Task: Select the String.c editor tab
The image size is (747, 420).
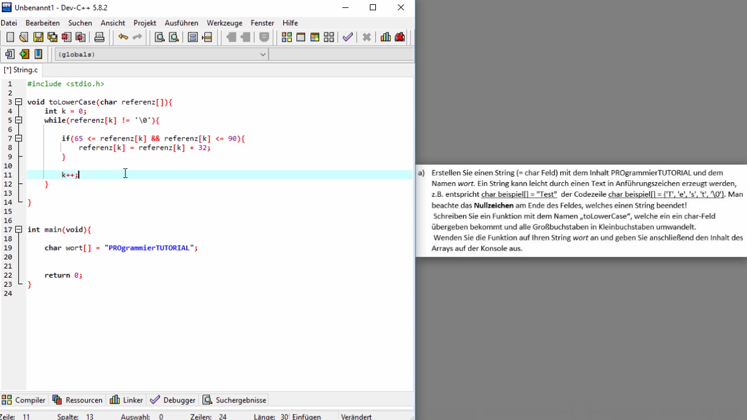Action: [21, 70]
